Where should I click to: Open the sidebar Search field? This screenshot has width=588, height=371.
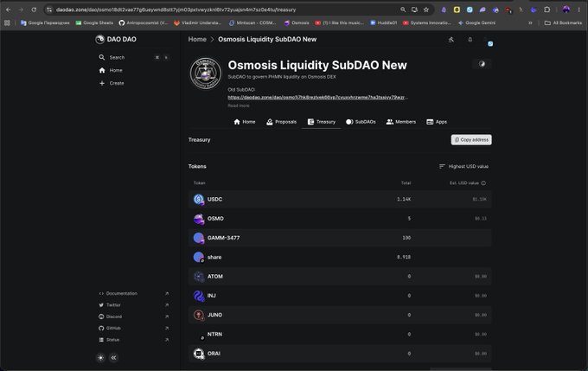[x=133, y=57]
